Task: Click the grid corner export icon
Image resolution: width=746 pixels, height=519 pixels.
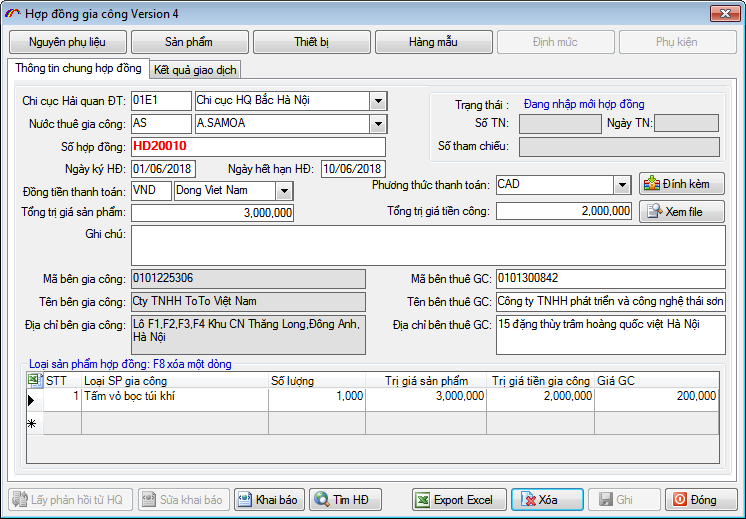Action: [x=33, y=380]
